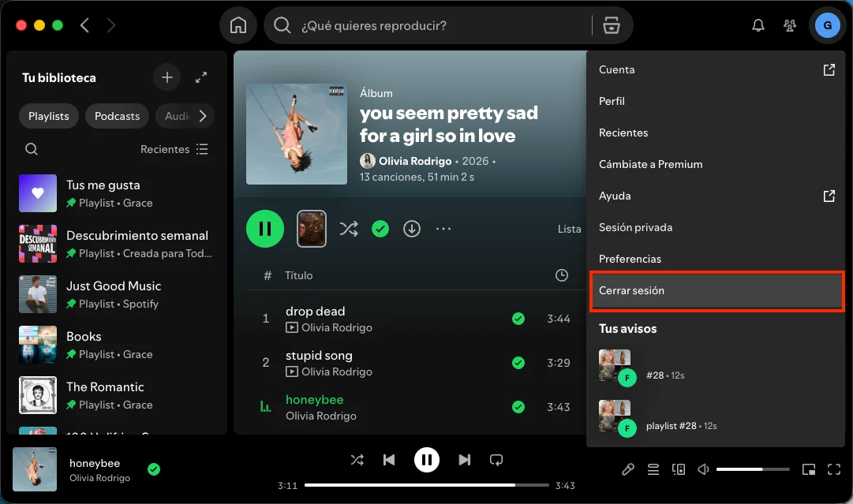The image size is (853, 504).
Task: Click the video icon beside drop dead
Action: pyautogui.click(x=292, y=328)
